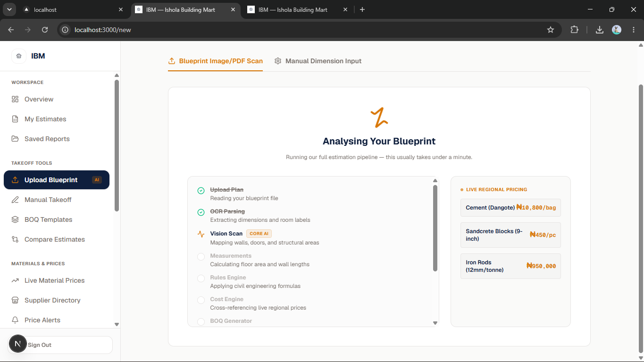This screenshot has width=644, height=362.
Task: Click the Upload Blueprint upload icon in sidebar
Action: pos(15,180)
